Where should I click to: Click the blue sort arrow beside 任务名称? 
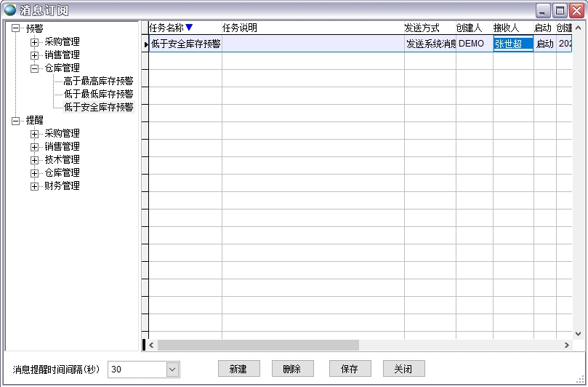click(189, 28)
